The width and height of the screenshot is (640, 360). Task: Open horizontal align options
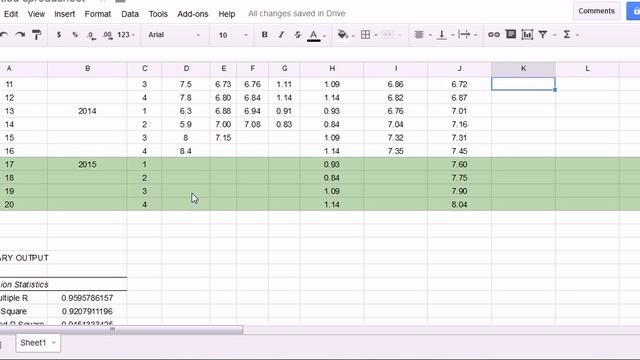pos(419,35)
